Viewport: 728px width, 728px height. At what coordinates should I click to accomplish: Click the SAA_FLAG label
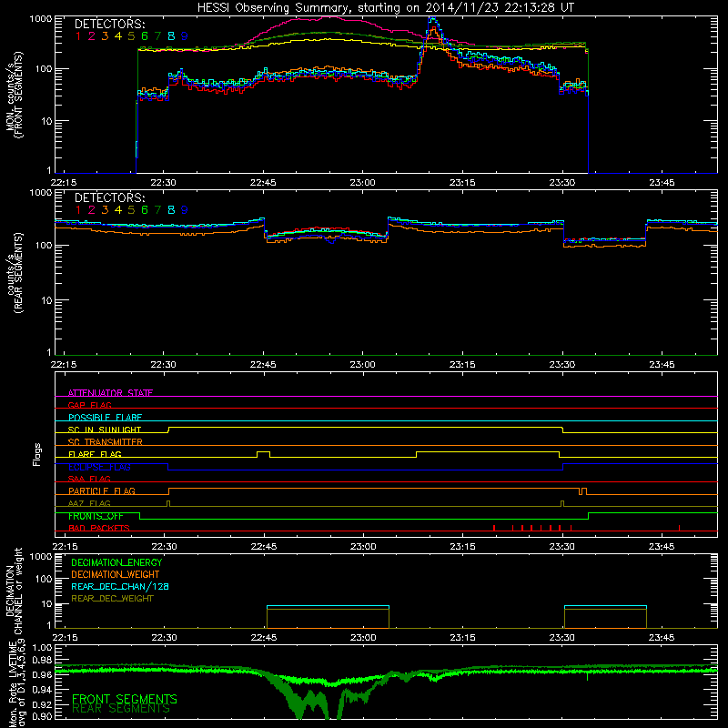pyautogui.click(x=89, y=479)
